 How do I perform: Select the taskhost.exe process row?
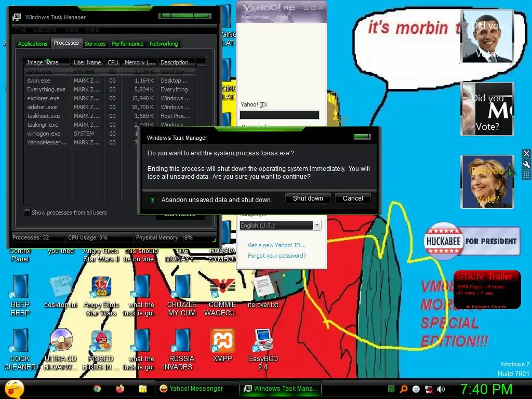[x=110, y=116]
